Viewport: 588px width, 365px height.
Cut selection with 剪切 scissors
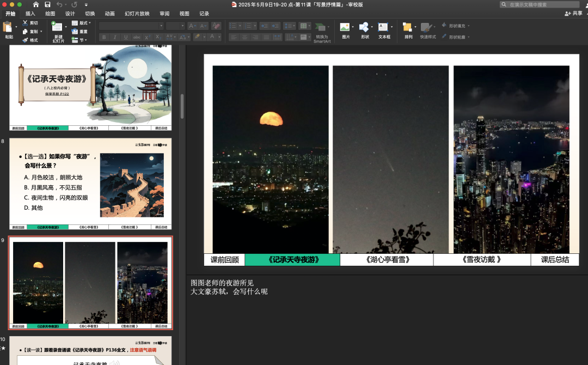(30, 23)
